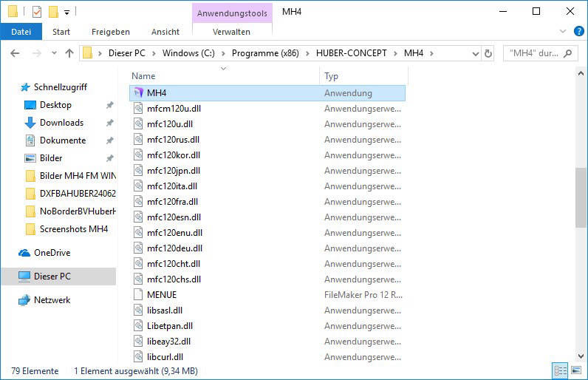Switch to large icons view in status bar

575,370
